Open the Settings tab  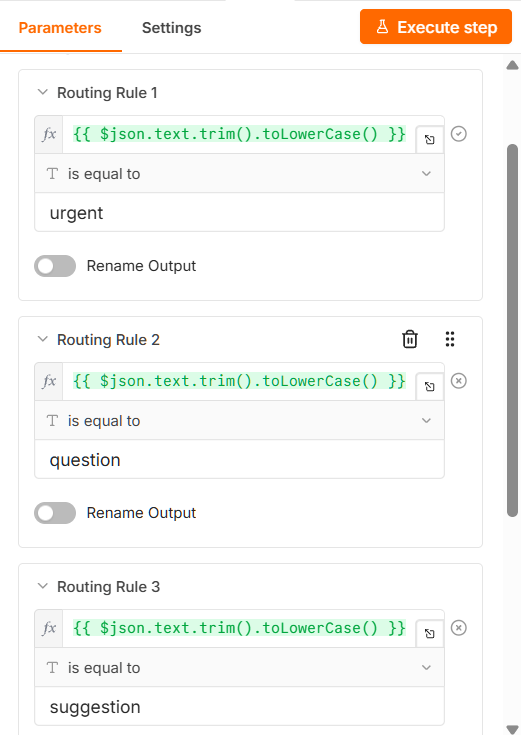pos(172,28)
